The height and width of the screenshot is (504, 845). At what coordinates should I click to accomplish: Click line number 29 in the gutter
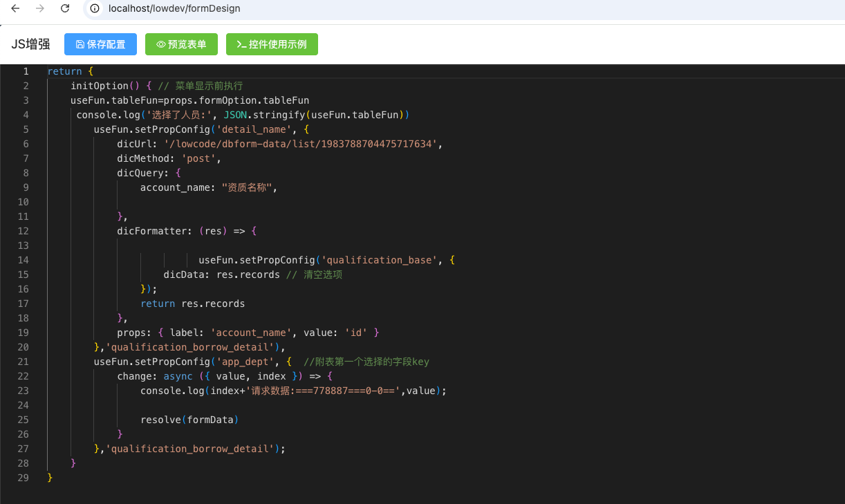tap(23, 478)
